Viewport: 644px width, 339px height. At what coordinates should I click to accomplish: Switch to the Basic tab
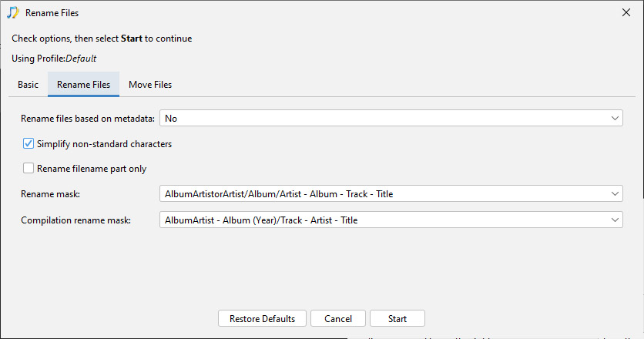pyautogui.click(x=28, y=84)
